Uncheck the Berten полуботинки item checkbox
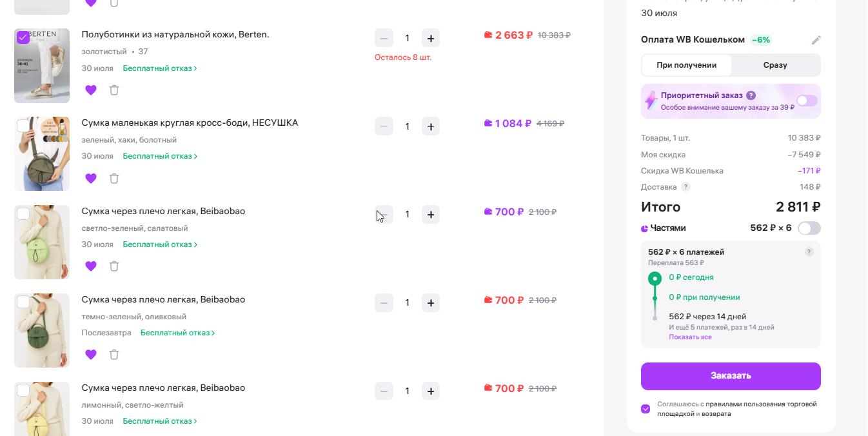Screen dimensions: 868x436 (x=23, y=37)
